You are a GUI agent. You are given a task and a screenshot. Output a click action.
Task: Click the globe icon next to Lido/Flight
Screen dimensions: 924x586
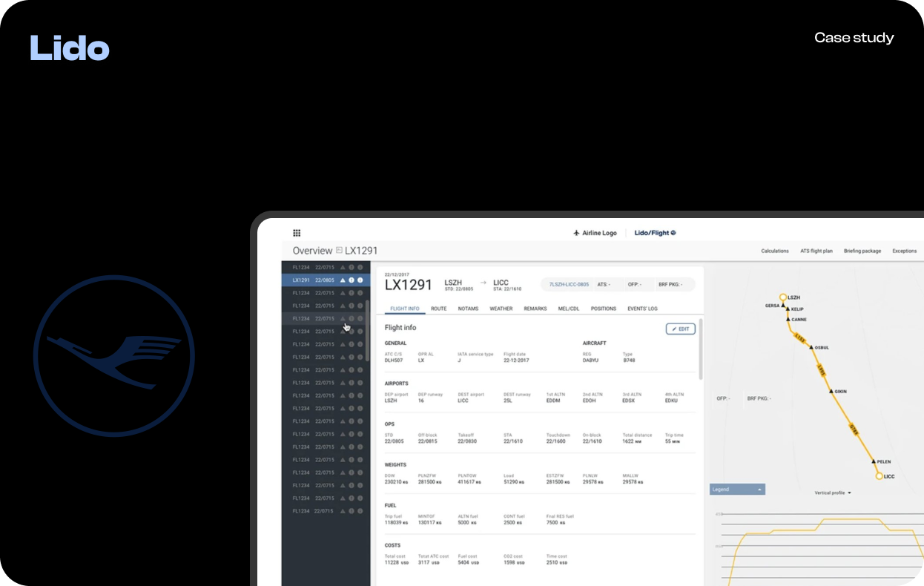pyautogui.click(x=673, y=233)
